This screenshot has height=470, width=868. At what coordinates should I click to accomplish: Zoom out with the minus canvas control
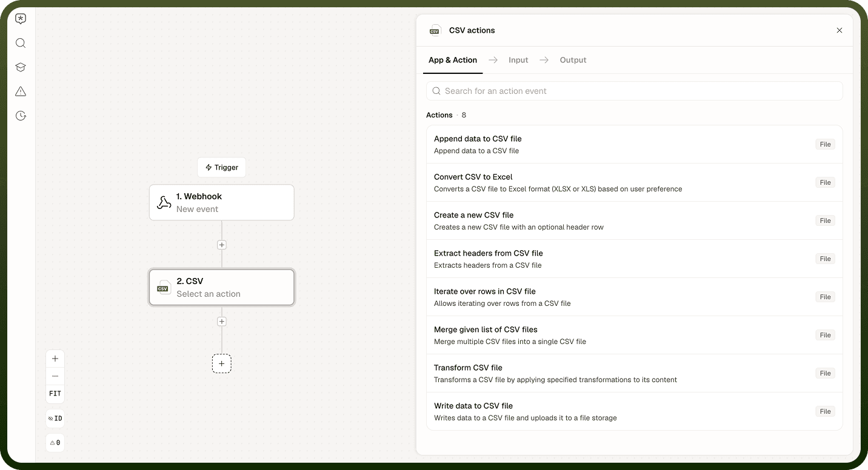point(55,376)
